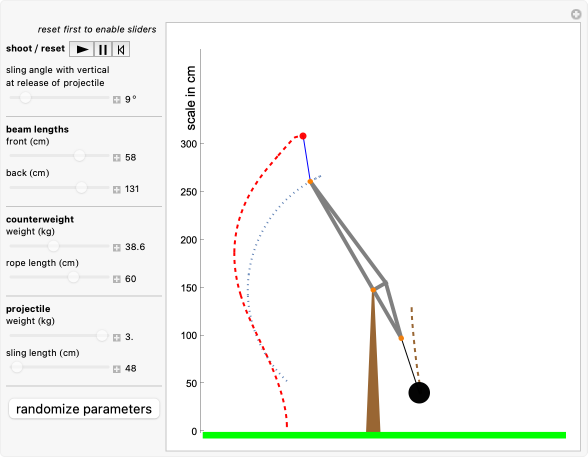Click the front beam value 58
588x458 pixels.
click(x=130, y=158)
